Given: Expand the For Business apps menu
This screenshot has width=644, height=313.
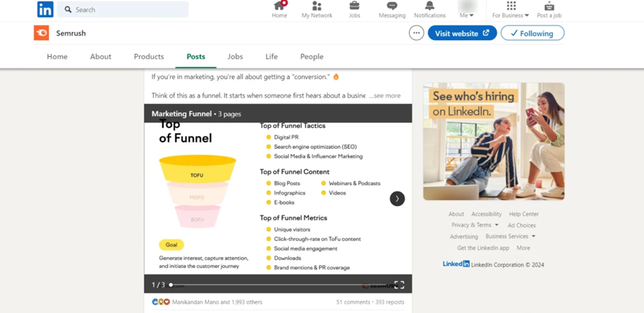Looking at the screenshot, I should coord(510,10).
